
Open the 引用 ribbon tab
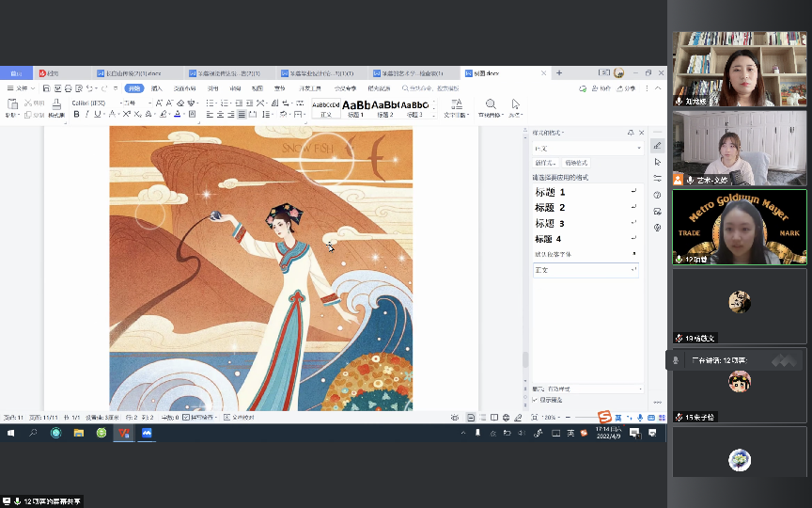(212, 88)
